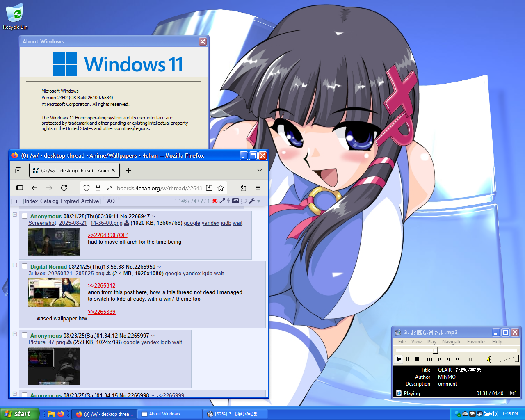Open the View menu in media player
This screenshot has height=420, width=525.
pyautogui.click(x=416, y=342)
